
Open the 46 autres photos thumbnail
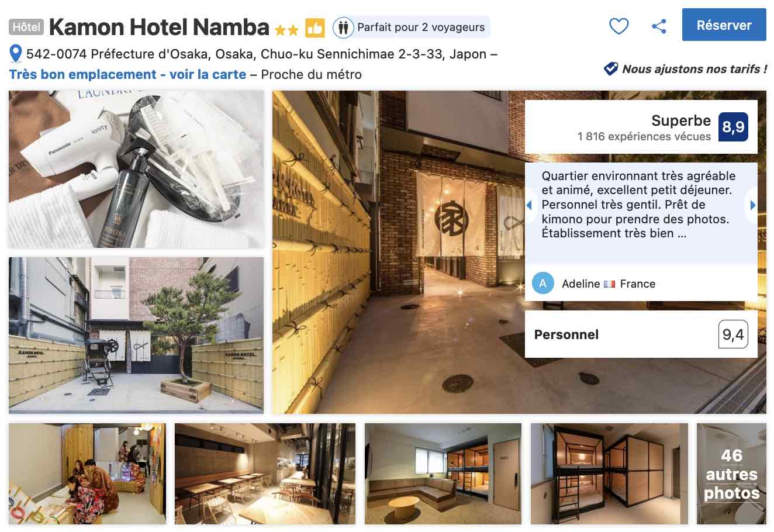coord(731,474)
